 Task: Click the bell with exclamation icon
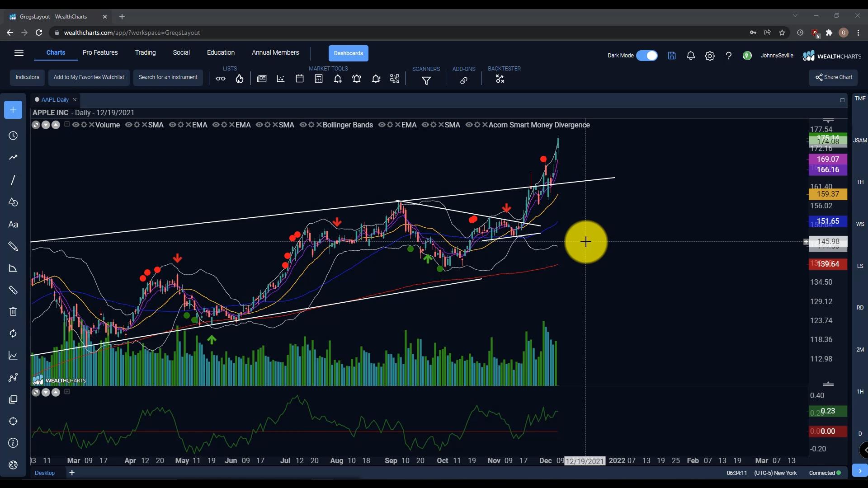tap(376, 79)
